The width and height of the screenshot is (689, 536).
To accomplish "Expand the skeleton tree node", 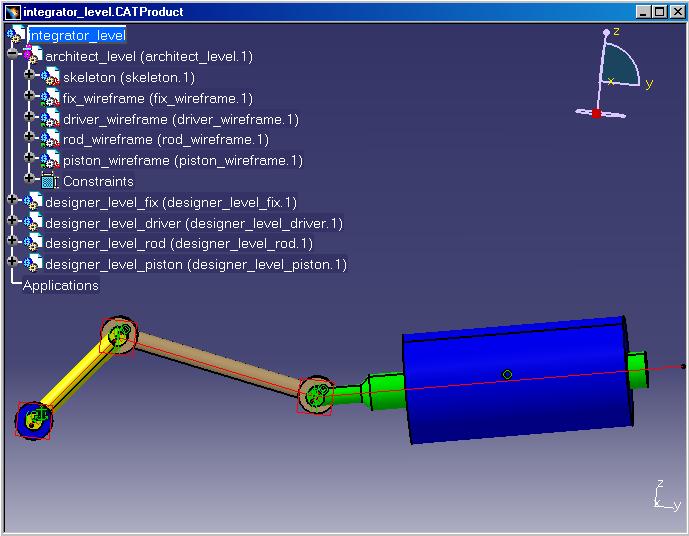I will pyautogui.click(x=30, y=77).
